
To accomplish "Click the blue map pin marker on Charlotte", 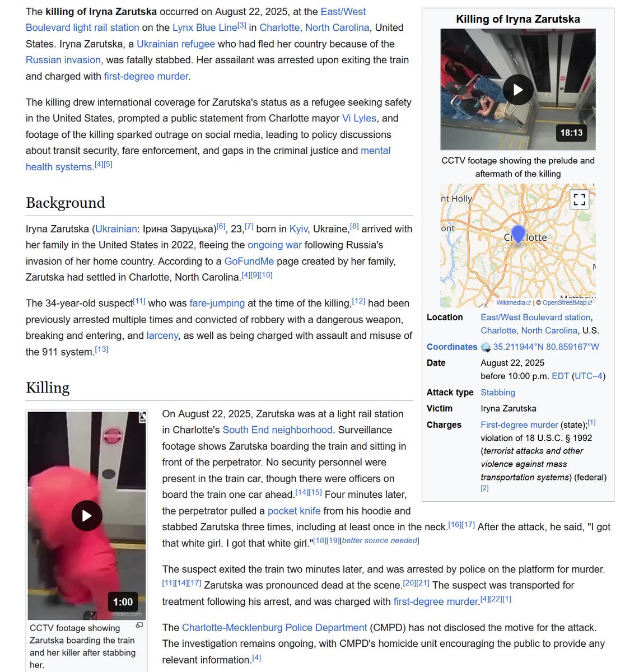I will (x=518, y=235).
